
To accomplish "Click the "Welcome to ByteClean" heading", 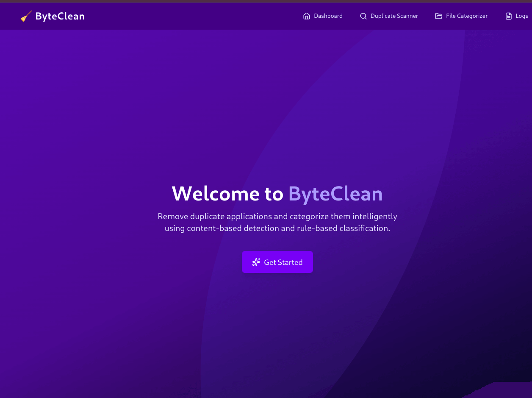I will tap(277, 193).
